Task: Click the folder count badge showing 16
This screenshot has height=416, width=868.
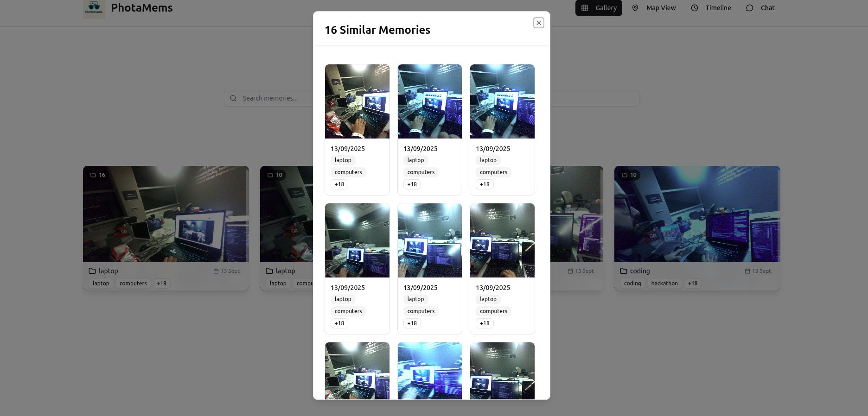Action: (98, 175)
